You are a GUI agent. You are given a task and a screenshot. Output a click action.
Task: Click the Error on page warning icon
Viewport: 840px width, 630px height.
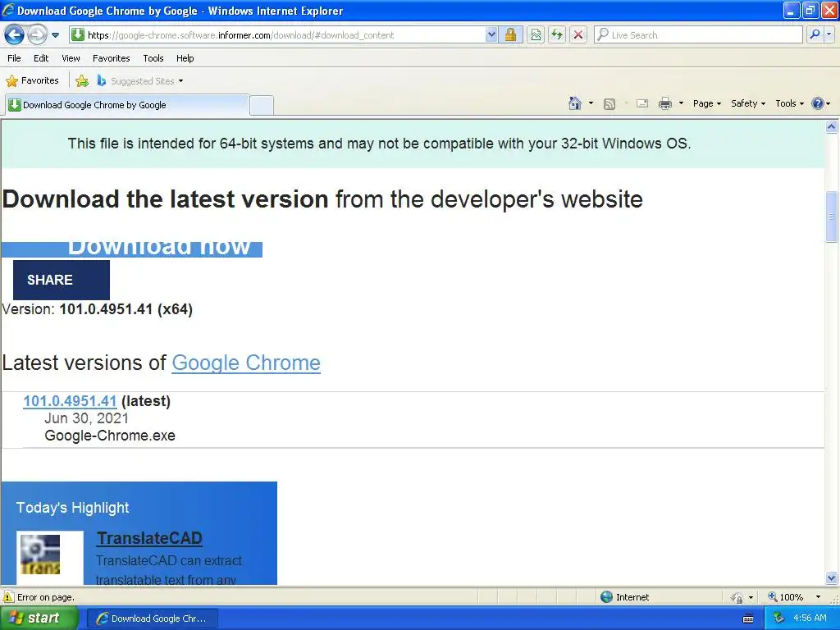pos(8,597)
